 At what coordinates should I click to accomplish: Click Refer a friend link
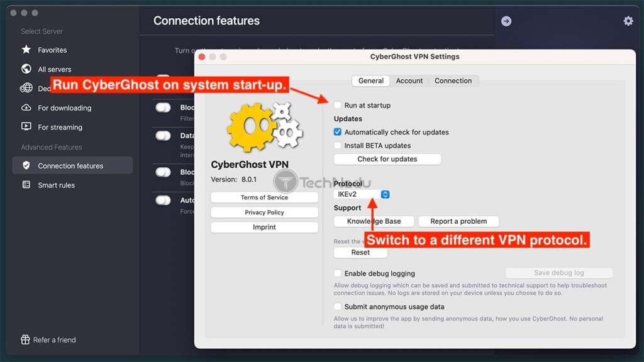coord(54,340)
